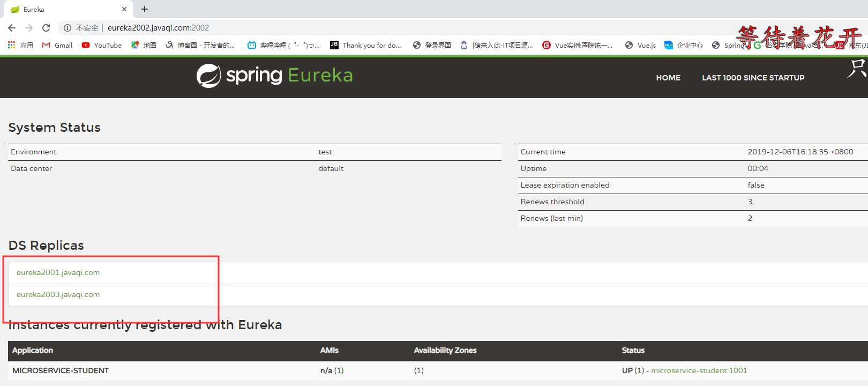Click the Spring Eureka logo

pos(274,76)
